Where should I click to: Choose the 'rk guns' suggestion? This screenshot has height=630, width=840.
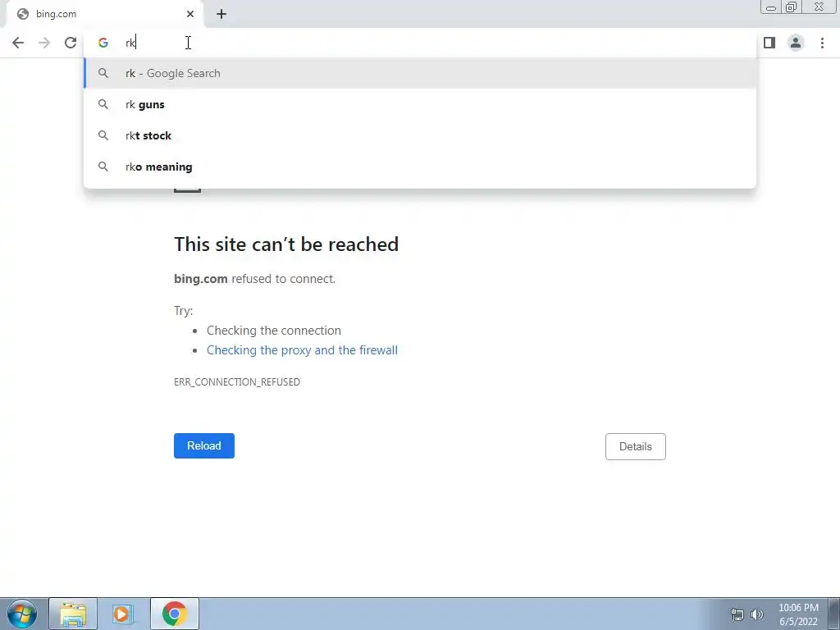click(421, 104)
